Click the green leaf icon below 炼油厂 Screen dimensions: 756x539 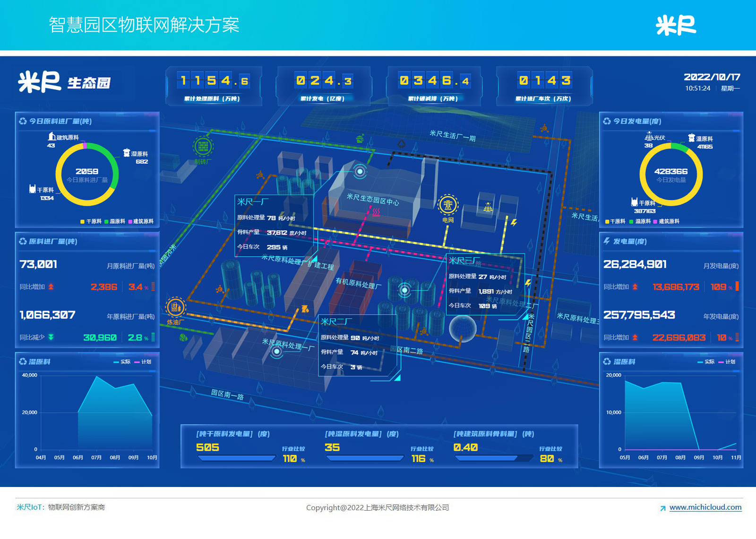(x=184, y=338)
